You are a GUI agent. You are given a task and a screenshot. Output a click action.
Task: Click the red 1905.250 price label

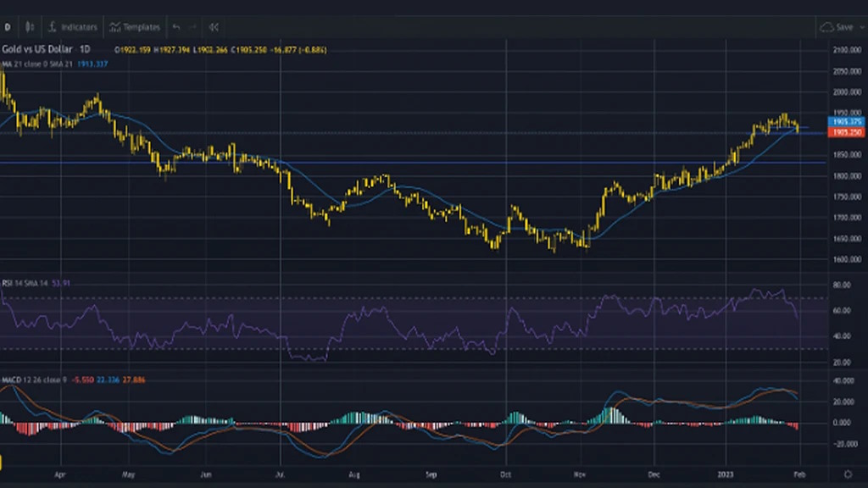[847, 133]
